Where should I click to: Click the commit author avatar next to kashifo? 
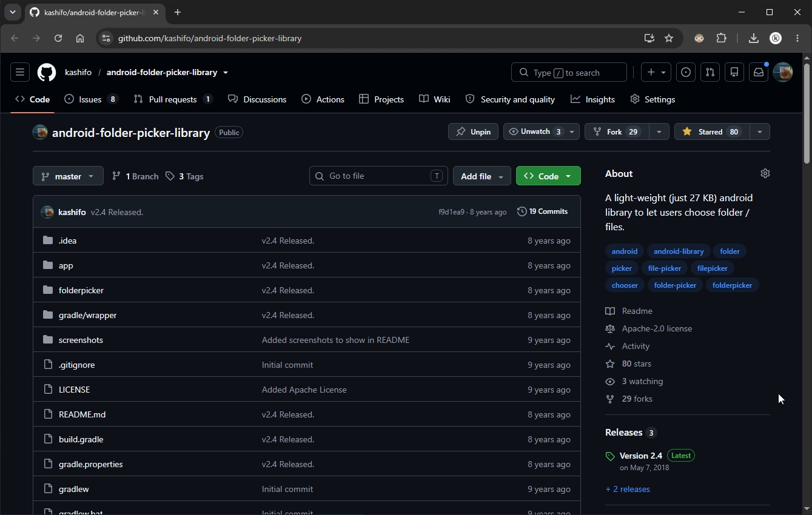point(47,212)
